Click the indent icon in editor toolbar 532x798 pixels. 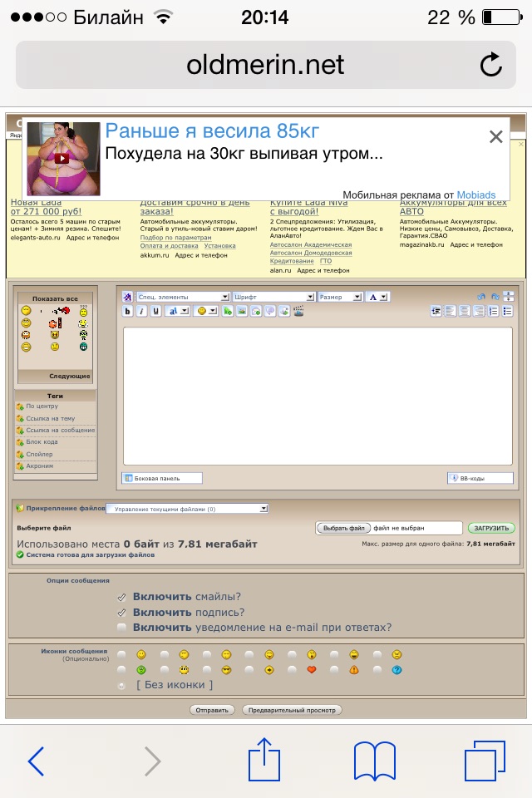(x=436, y=311)
